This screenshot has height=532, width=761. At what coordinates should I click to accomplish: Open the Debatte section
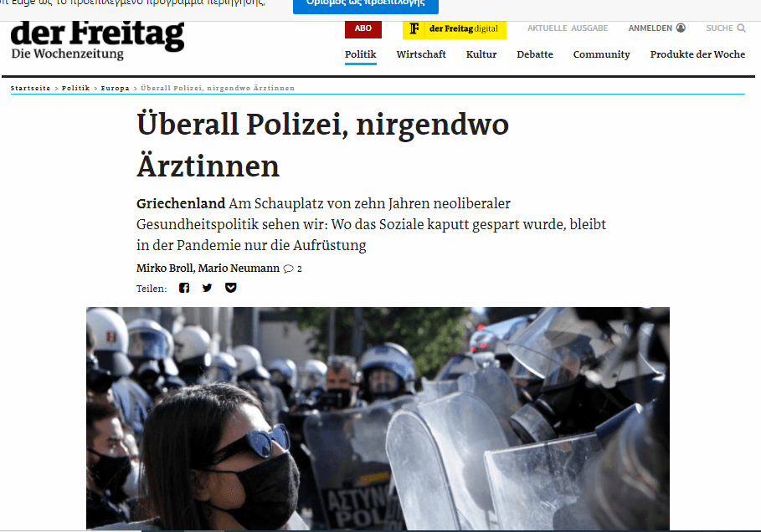pos(535,54)
